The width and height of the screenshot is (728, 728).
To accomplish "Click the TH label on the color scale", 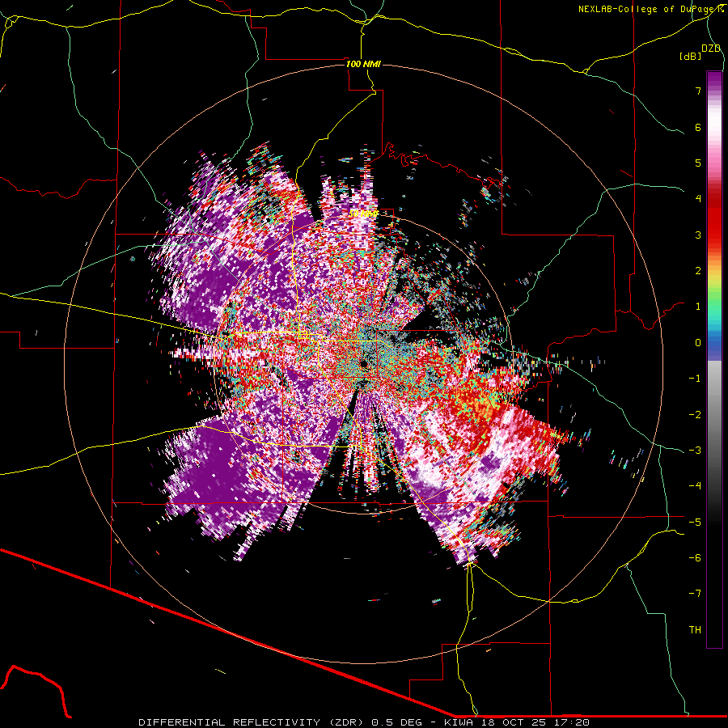I will (x=695, y=629).
